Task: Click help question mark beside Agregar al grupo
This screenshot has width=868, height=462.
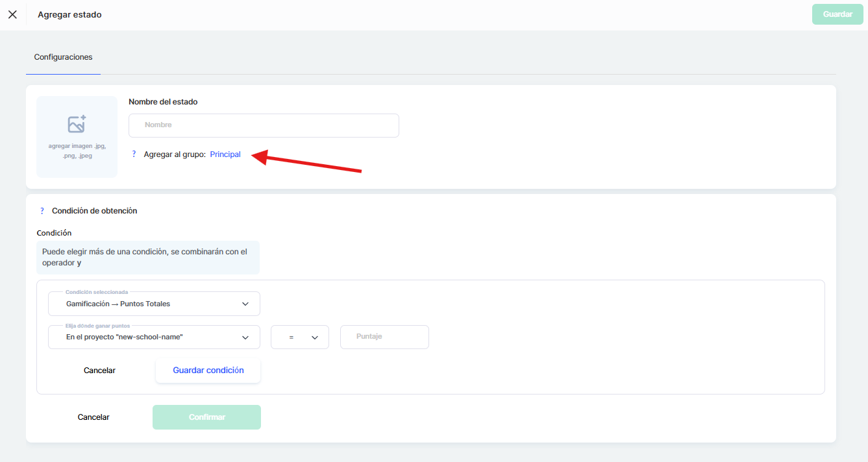Action: pos(134,154)
